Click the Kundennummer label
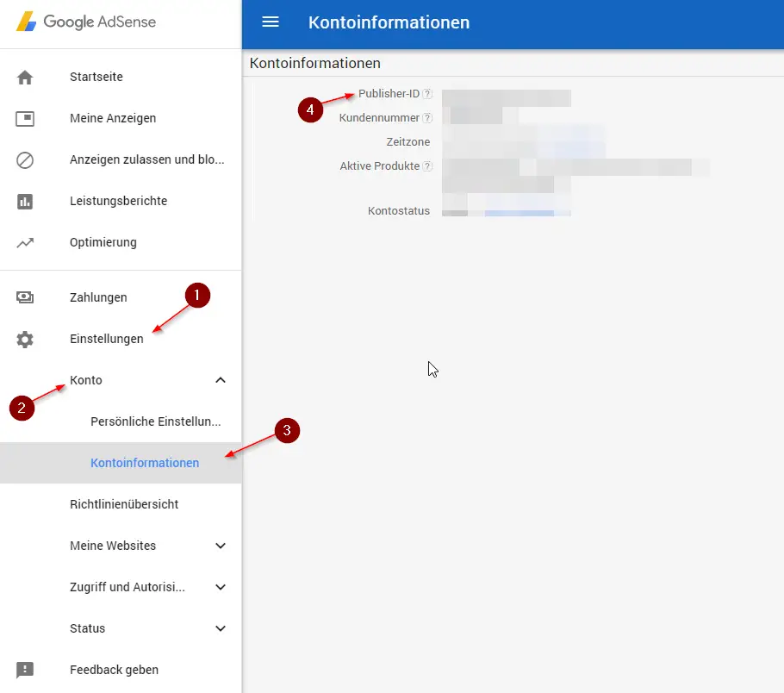 click(x=379, y=118)
